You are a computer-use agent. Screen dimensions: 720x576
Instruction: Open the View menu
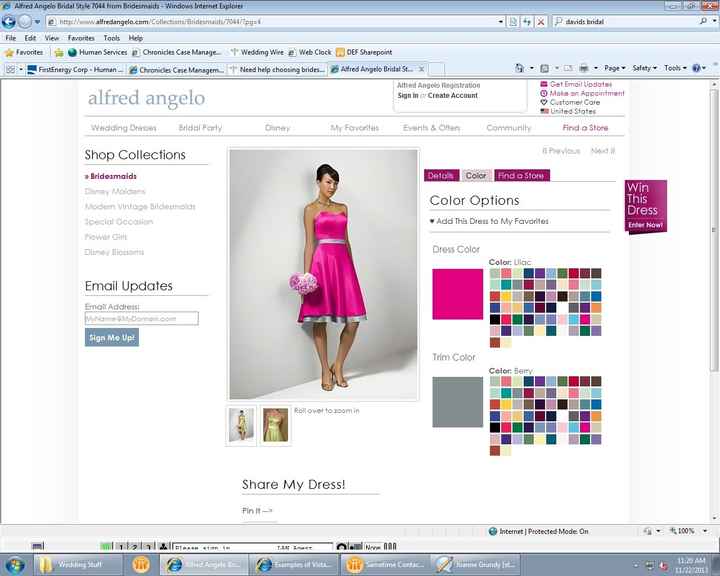52,38
